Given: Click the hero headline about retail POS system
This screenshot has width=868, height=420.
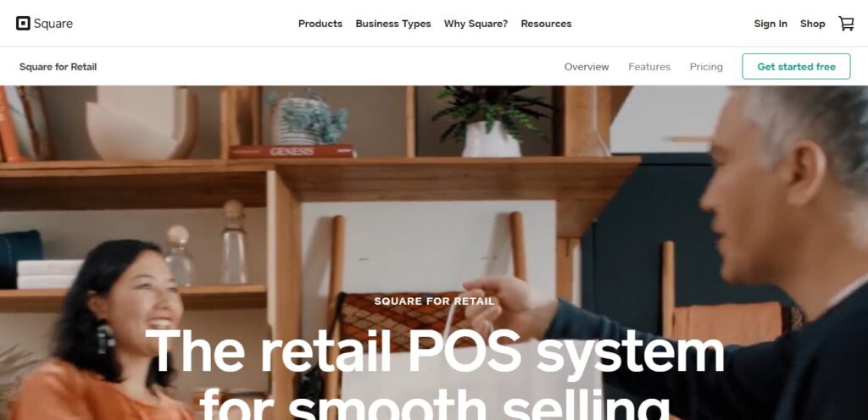Looking at the screenshot, I should pos(435,374).
